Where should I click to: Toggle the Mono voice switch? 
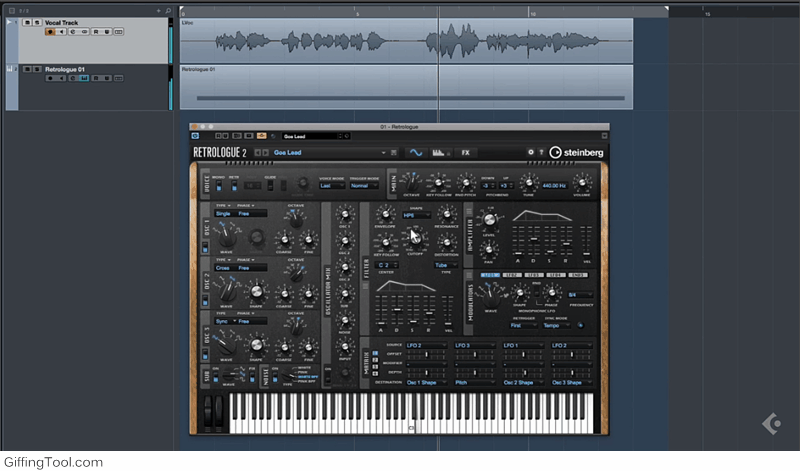[219, 186]
